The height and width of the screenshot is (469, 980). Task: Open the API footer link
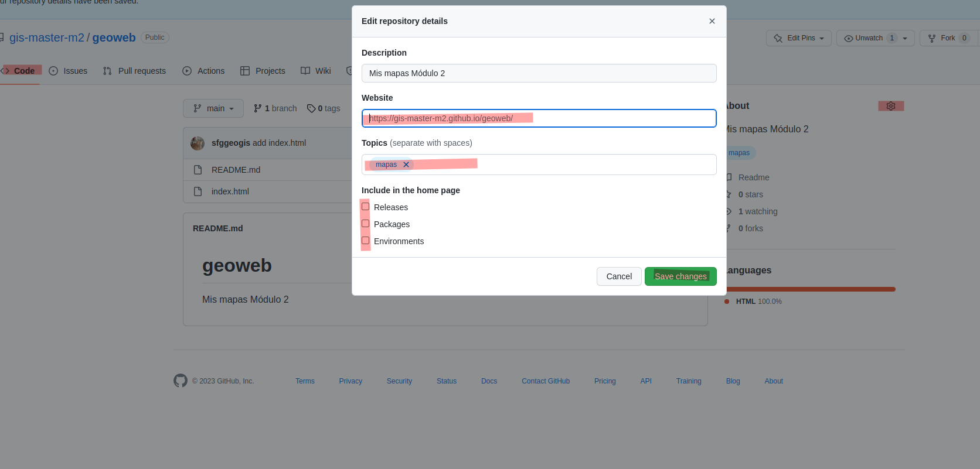point(646,381)
